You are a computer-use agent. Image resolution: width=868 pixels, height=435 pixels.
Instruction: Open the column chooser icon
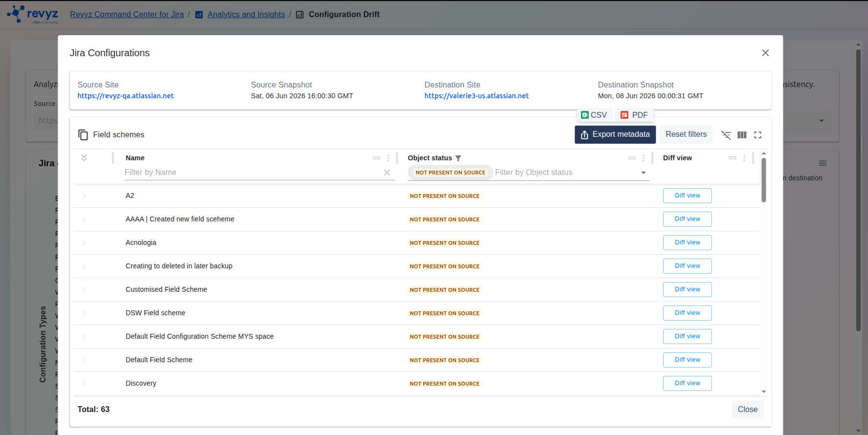point(742,135)
